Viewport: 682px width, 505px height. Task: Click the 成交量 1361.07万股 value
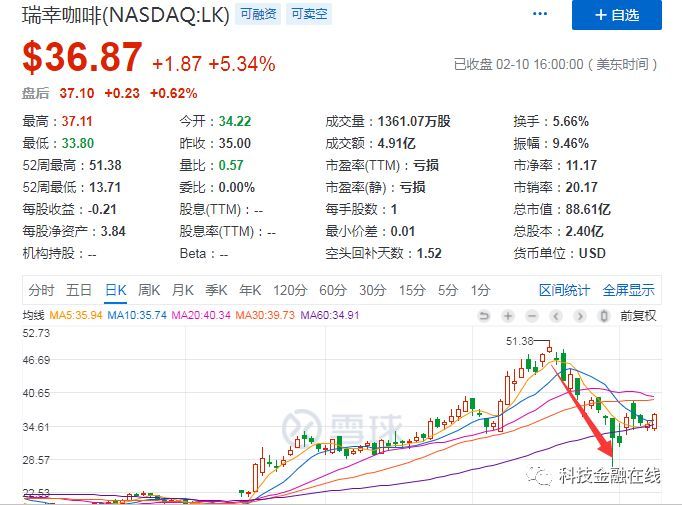tap(414, 121)
